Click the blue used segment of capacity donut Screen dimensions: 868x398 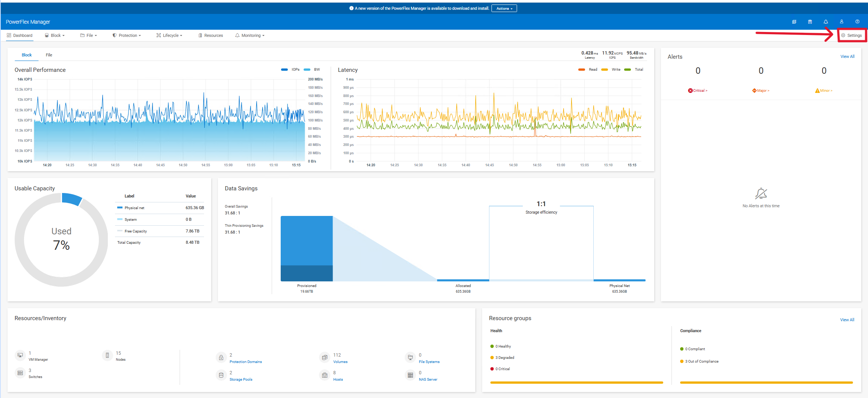coord(71,199)
